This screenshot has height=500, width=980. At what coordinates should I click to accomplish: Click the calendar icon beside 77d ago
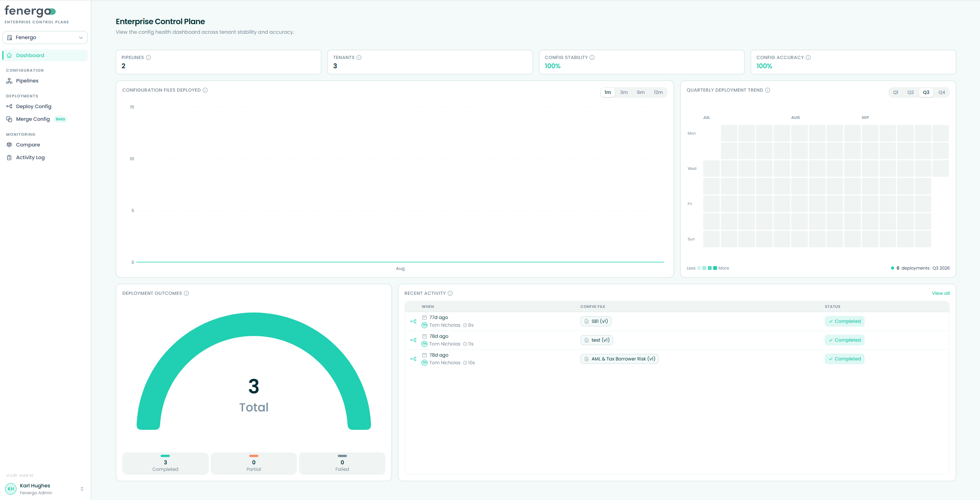[424, 317]
